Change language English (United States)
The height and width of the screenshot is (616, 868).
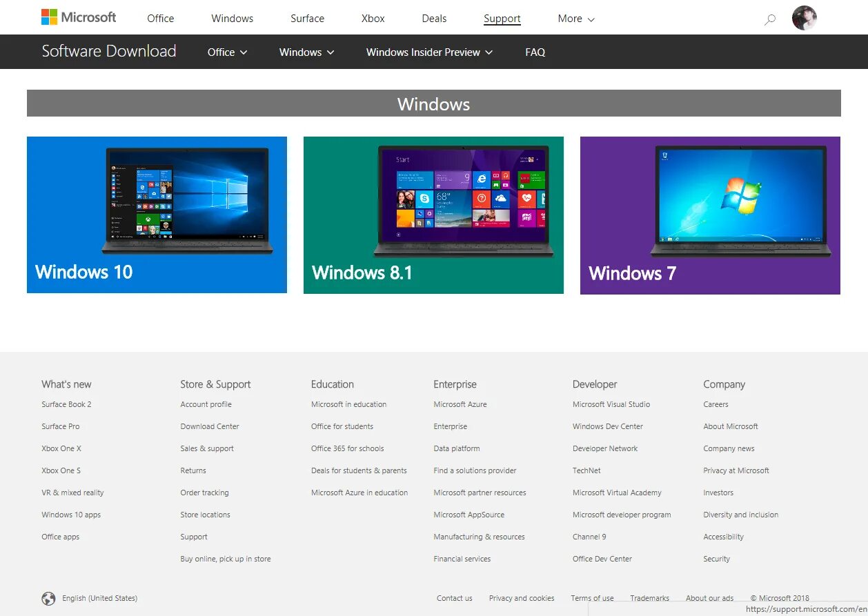[x=99, y=598]
